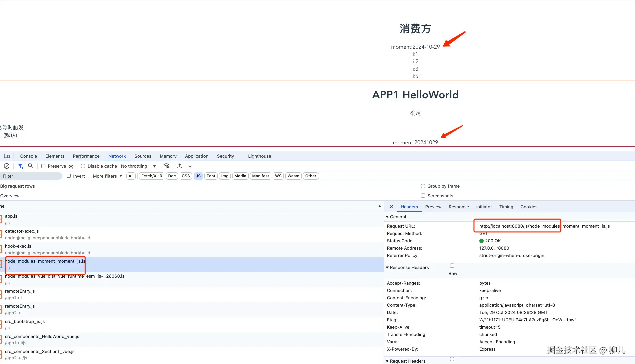The image size is (635, 364).
Task: Select the src_bootstrap_js.js request row
Action: click(x=192, y=325)
